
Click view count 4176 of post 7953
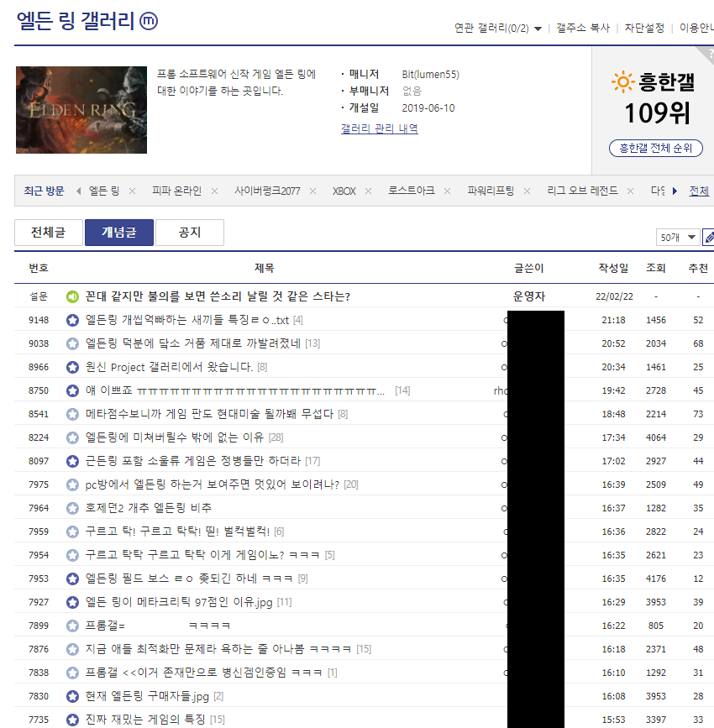pyautogui.click(x=656, y=579)
